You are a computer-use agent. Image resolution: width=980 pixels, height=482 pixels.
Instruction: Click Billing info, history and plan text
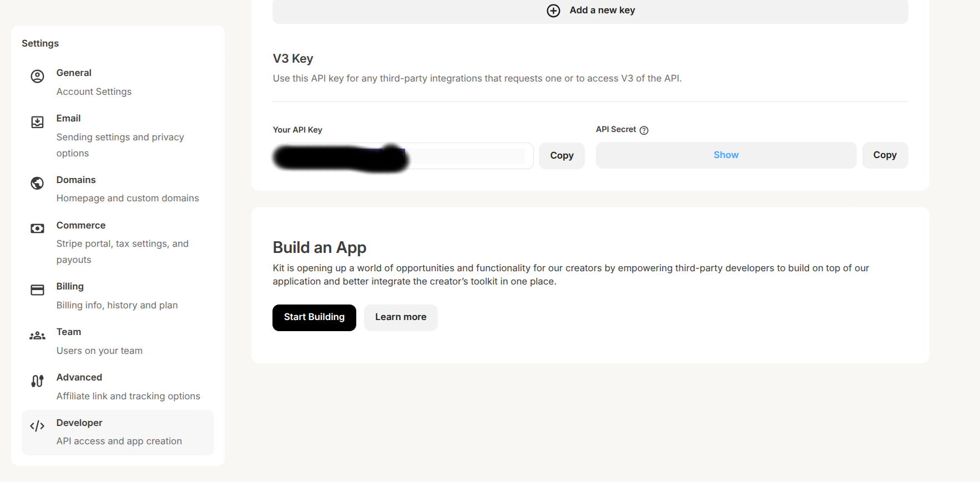coord(117,305)
